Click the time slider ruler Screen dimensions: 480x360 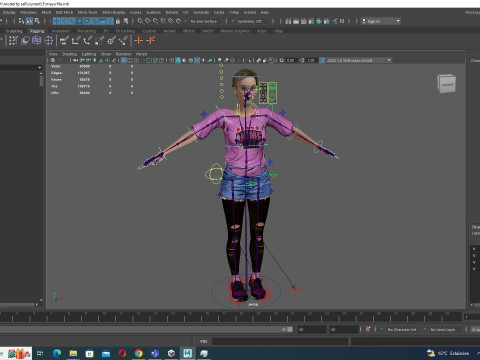pyautogui.click(x=230, y=317)
